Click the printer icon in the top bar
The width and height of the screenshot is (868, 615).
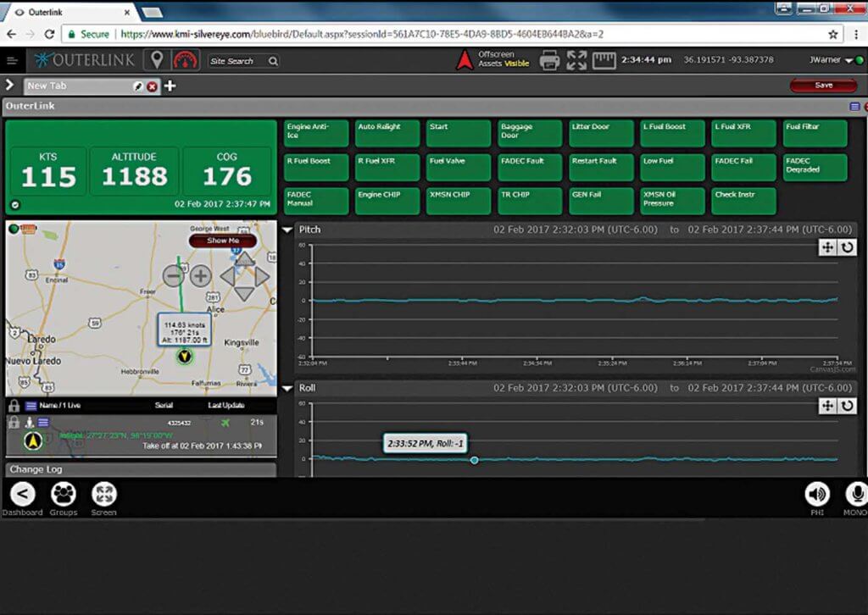tap(549, 60)
